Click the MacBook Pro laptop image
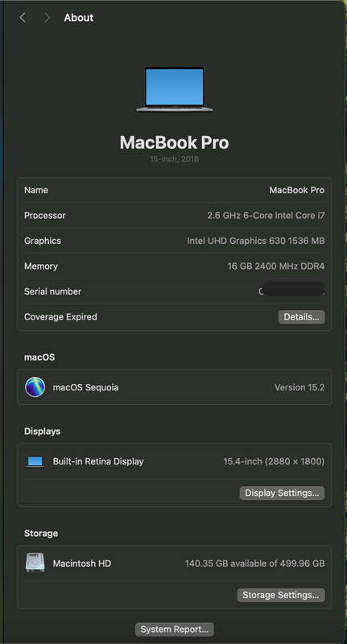Image resolution: width=347 pixels, height=644 pixels. [175, 89]
